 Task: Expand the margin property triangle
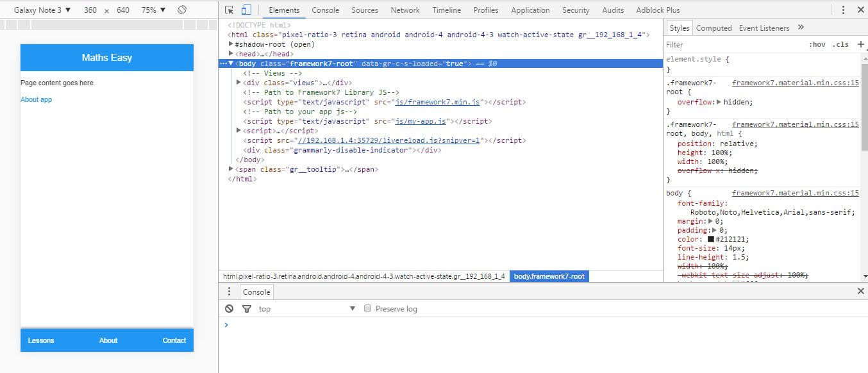click(711, 221)
